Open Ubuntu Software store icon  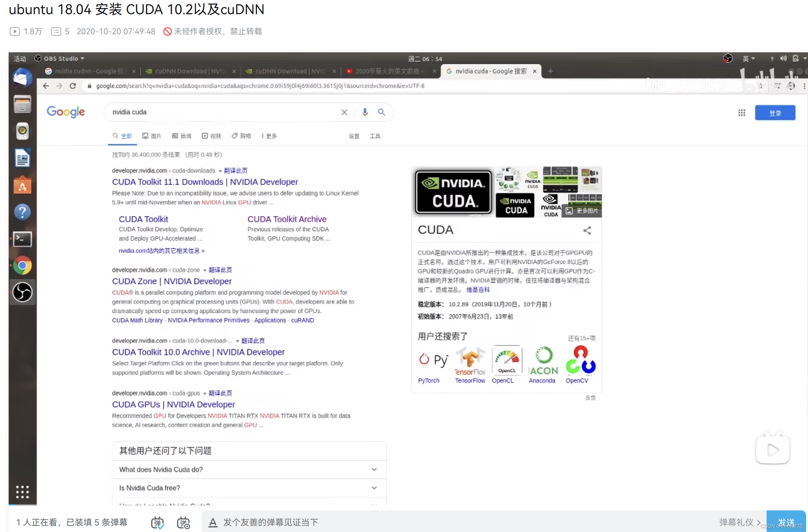click(x=23, y=185)
